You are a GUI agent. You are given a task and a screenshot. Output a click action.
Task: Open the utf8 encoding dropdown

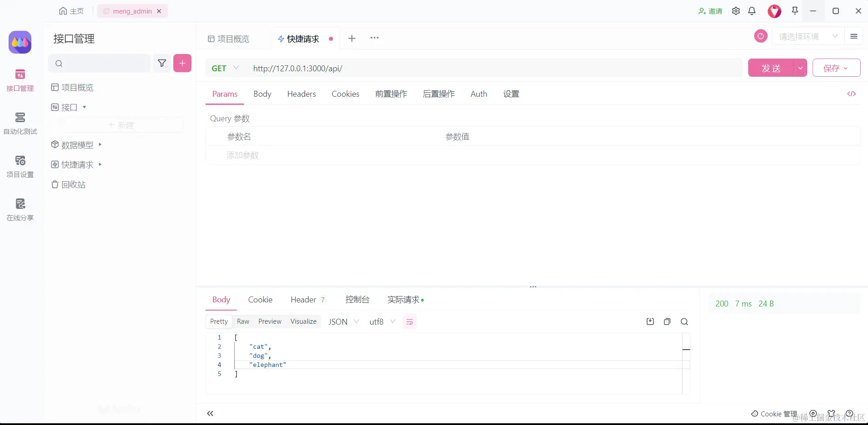tap(382, 321)
